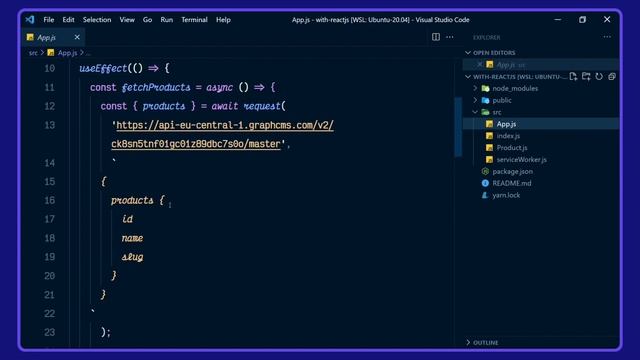Click the README.md info icon
This screenshot has width=640, height=360.
485,183
